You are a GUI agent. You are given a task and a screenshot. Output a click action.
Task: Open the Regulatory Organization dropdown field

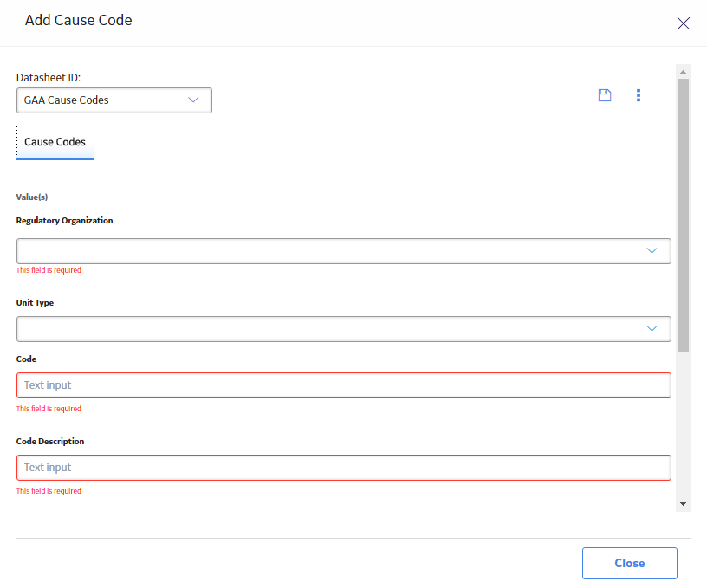coord(344,251)
